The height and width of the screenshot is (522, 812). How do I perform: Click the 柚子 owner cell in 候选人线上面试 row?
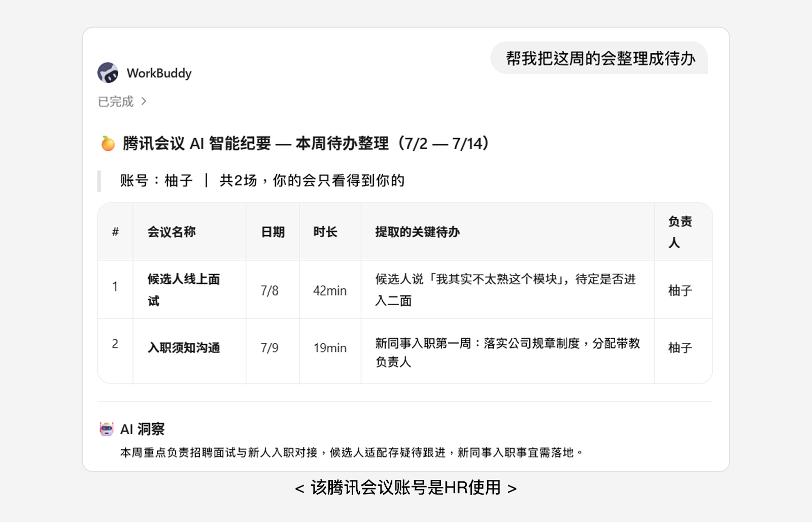coord(680,290)
